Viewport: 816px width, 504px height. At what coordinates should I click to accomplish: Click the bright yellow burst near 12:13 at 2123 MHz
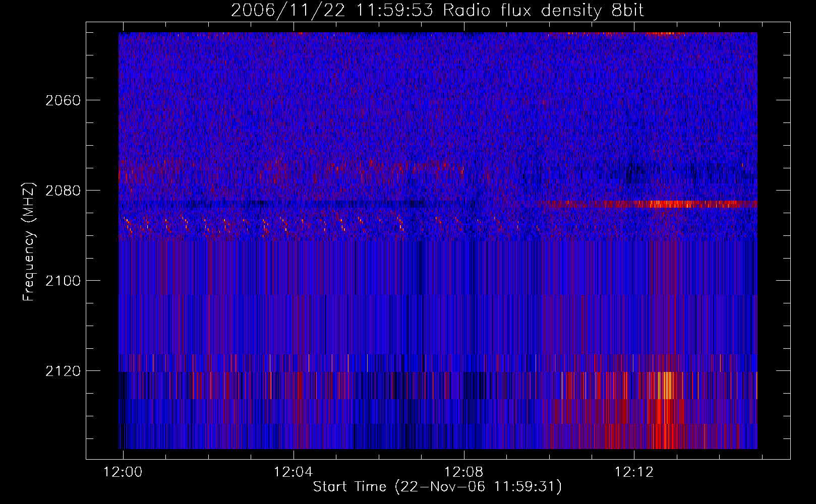[x=665, y=386]
